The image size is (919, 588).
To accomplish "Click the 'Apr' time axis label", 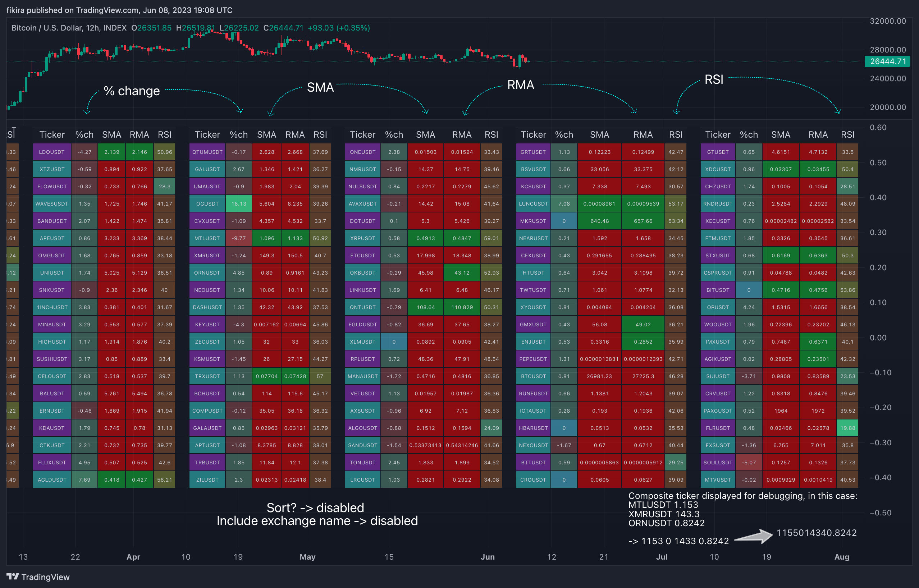I will tap(133, 557).
